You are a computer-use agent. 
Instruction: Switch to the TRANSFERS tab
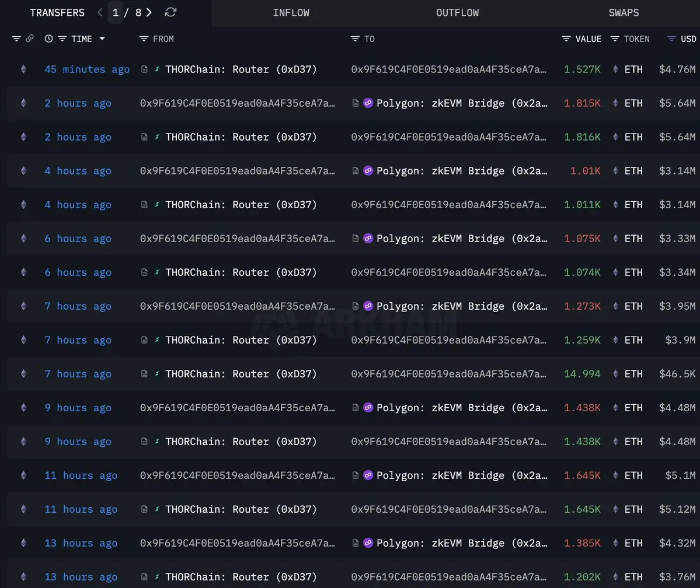tap(57, 12)
